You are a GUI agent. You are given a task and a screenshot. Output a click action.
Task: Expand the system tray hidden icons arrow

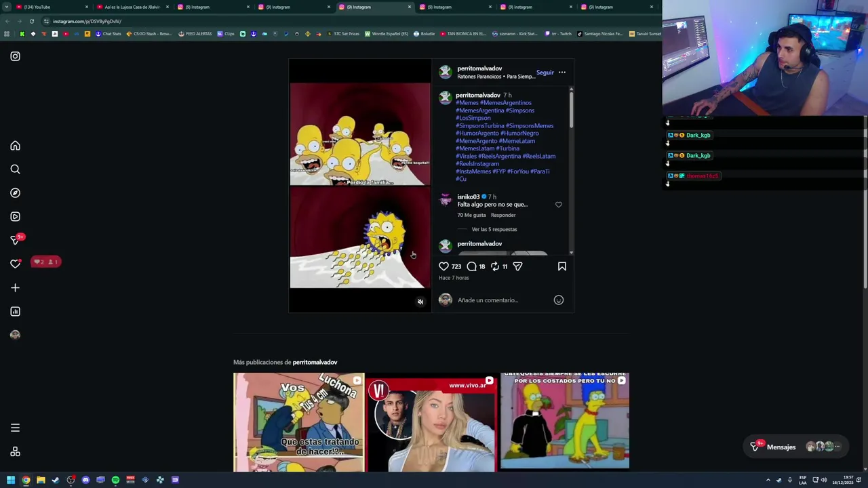(768, 480)
